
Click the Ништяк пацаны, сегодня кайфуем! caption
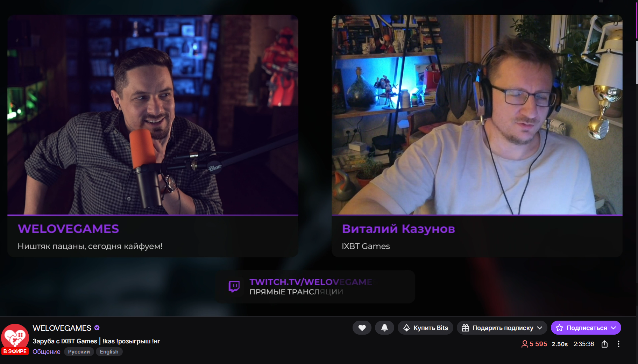click(90, 246)
